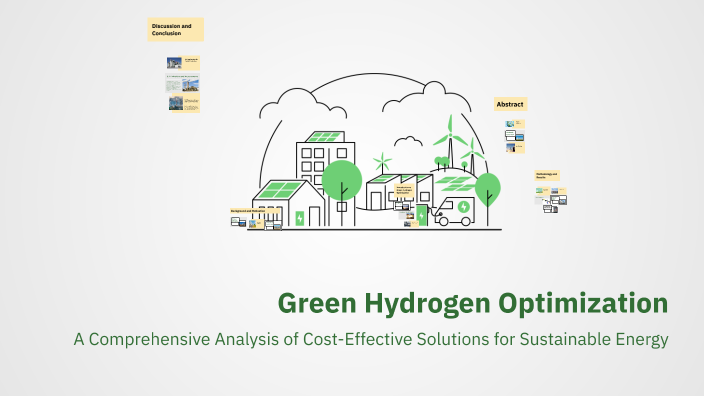Open last slide thumbnail under Discussion and Conclusion
The height and width of the screenshot is (396, 704).
(184, 103)
